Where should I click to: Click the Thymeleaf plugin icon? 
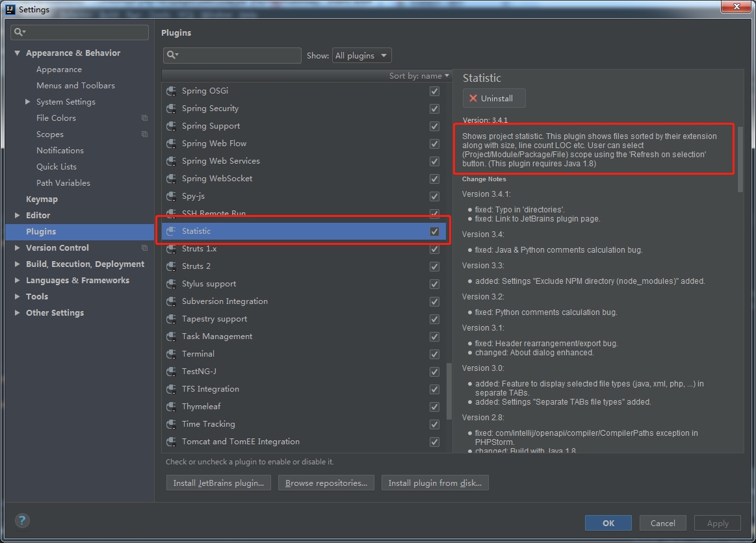tap(171, 407)
